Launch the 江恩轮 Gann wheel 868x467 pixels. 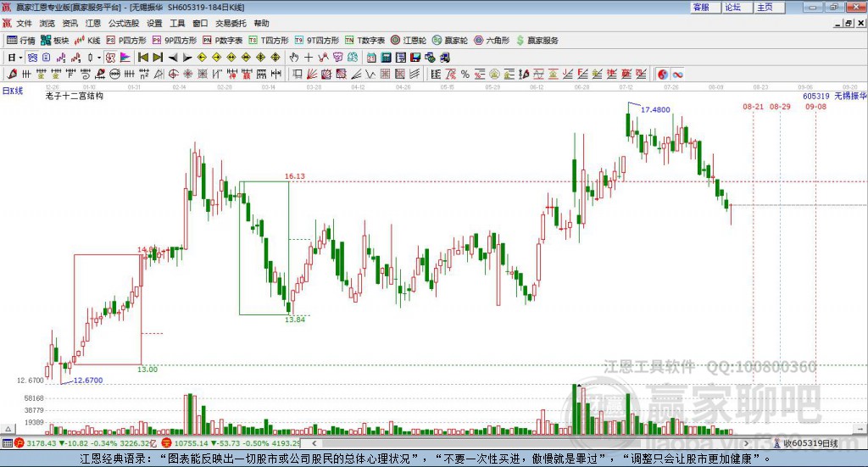click(409, 41)
